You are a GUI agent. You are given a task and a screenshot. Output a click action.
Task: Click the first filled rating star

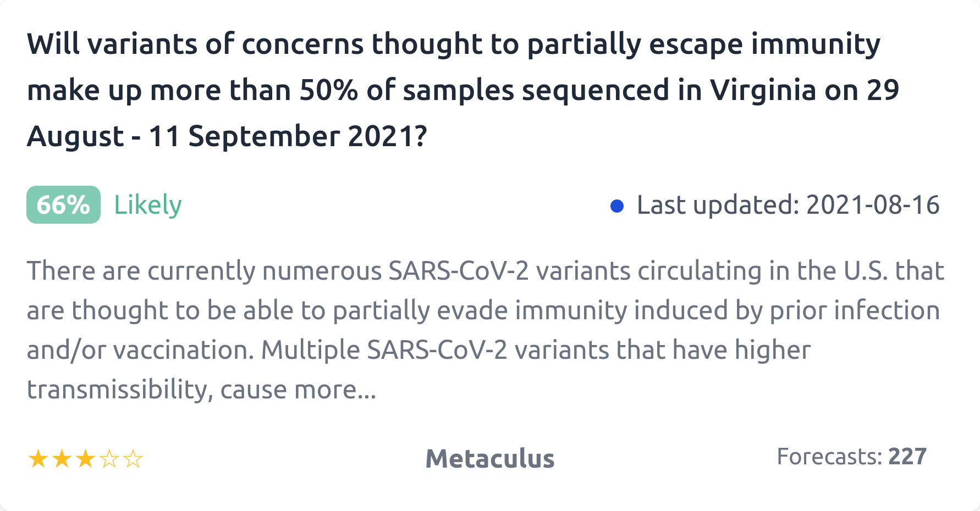click(38, 458)
